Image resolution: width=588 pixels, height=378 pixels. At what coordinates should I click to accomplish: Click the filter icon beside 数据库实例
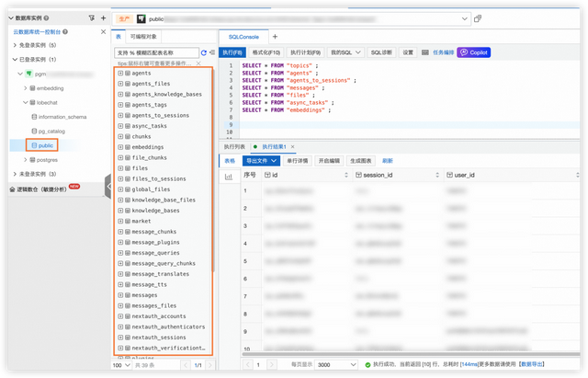pos(92,17)
